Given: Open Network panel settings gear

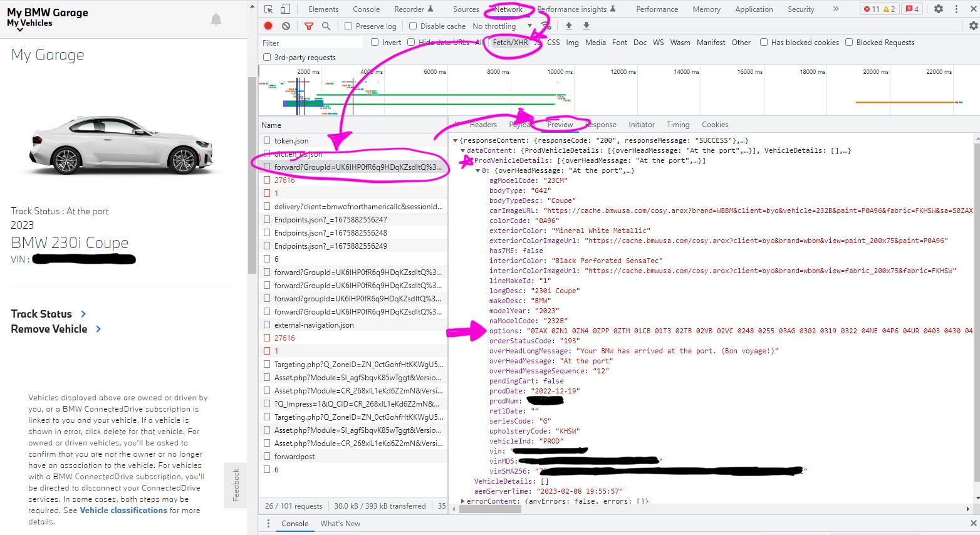Looking at the screenshot, I should 973,26.
